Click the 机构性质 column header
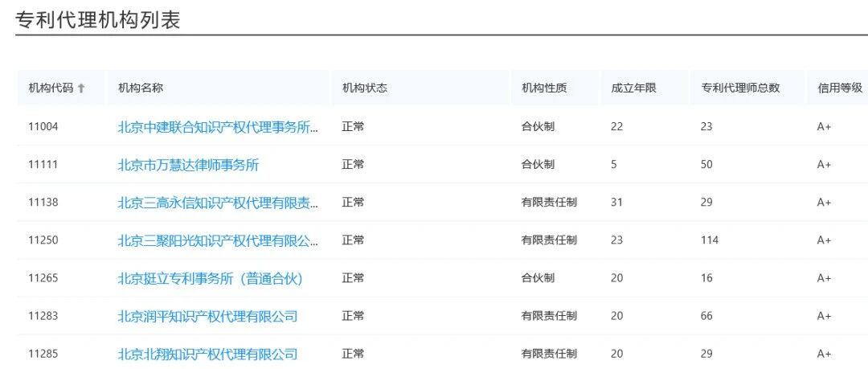 point(555,88)
